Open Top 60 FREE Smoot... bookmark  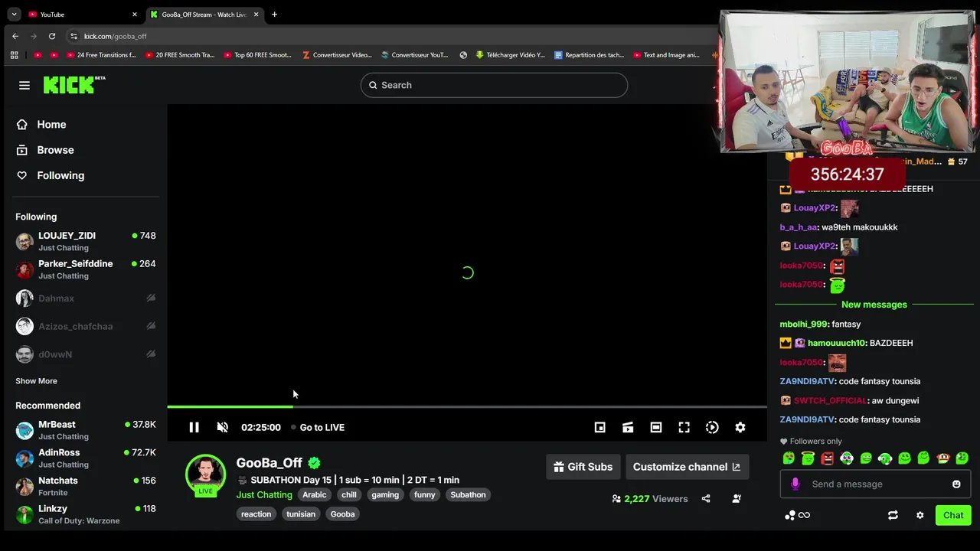tap(257, 55)
